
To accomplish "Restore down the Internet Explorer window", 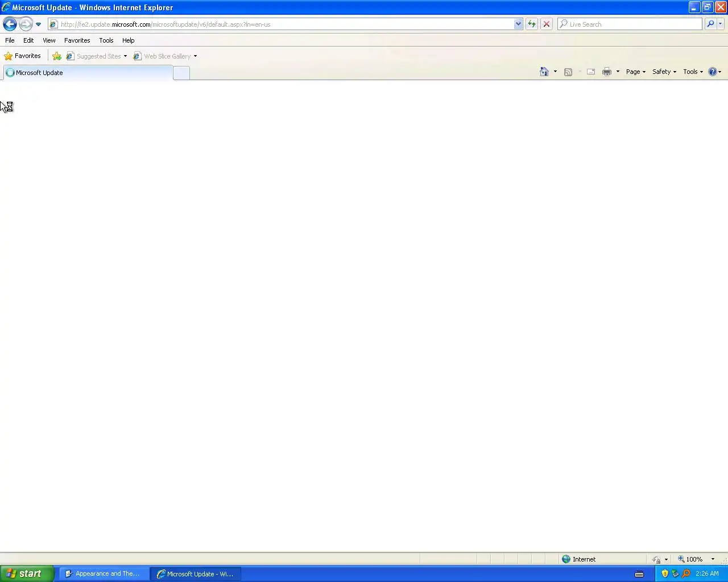I will click(x=708, y=7).
